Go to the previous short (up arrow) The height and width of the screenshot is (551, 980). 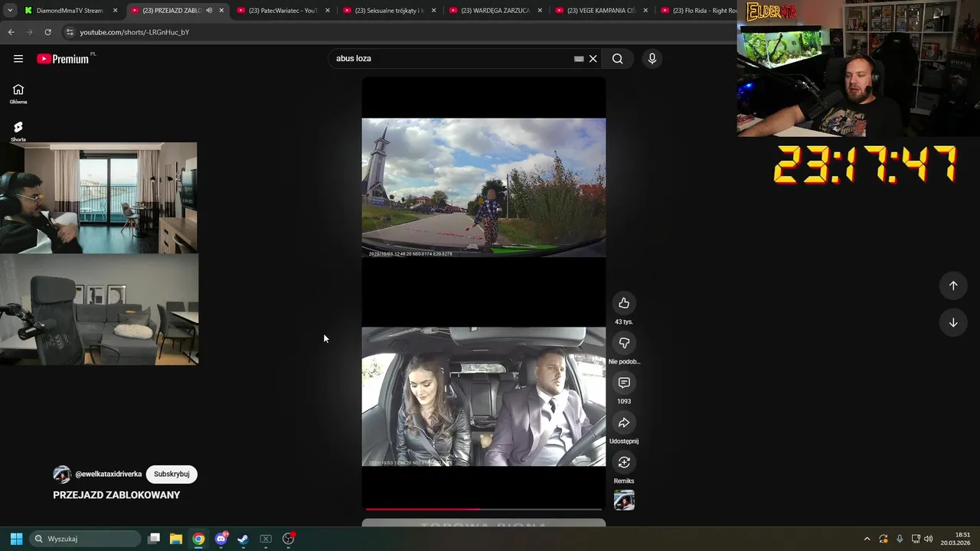[x=953, y=285]
